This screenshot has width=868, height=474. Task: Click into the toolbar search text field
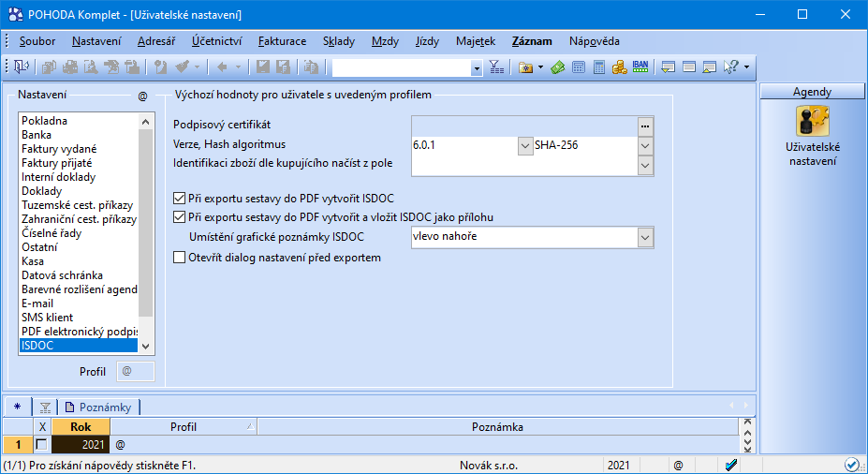click(402, 68)
